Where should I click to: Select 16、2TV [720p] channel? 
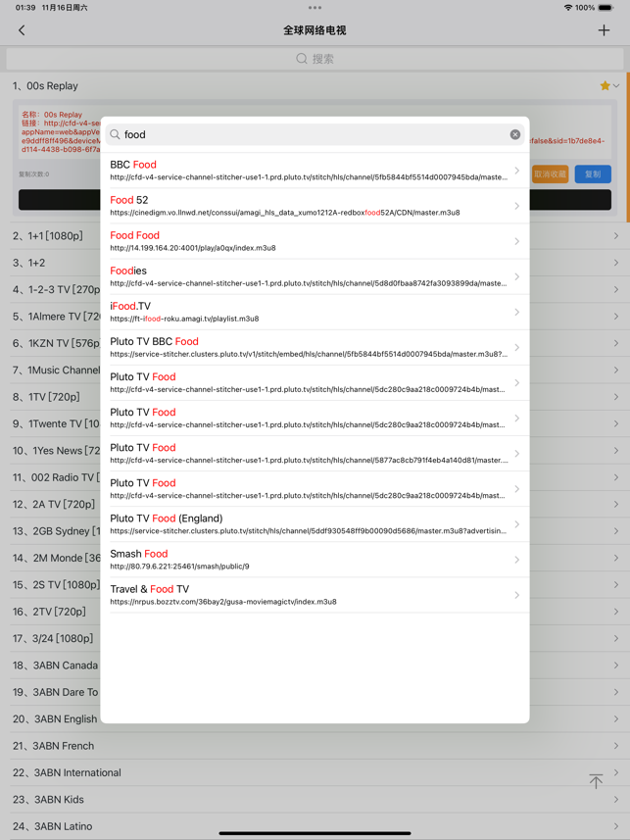pyautogui.click(x=315, y=612)
